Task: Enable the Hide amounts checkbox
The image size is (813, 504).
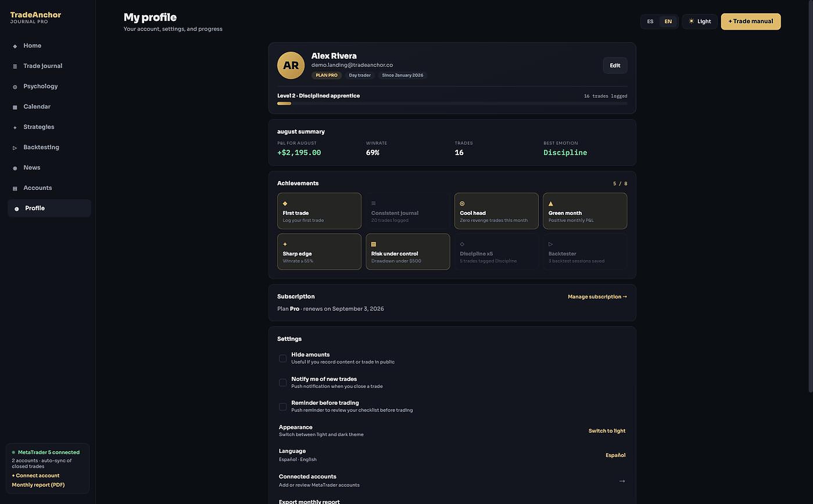Action: pyautogui.click(x=282, y=358)
